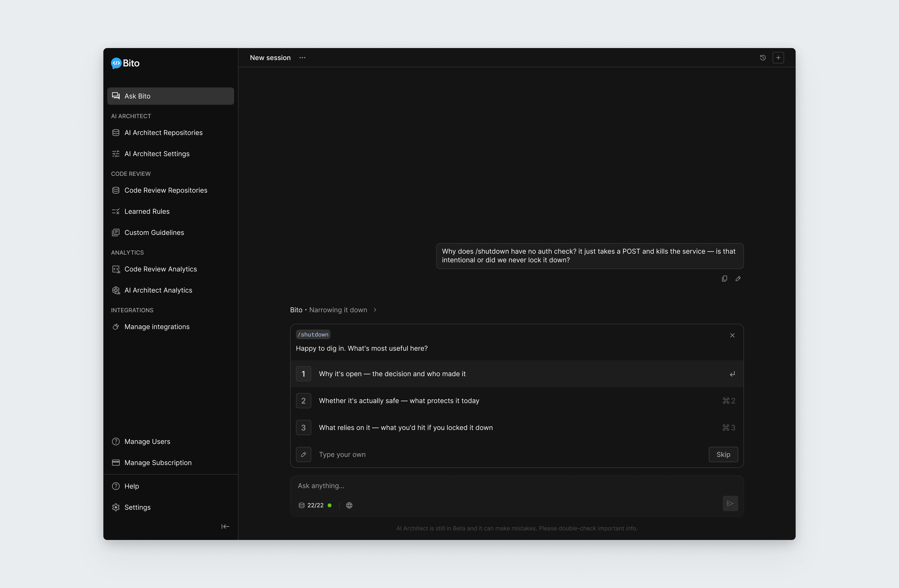
Task: Click the Ask Bito chat bubble icon
Action: click(116, 96)
